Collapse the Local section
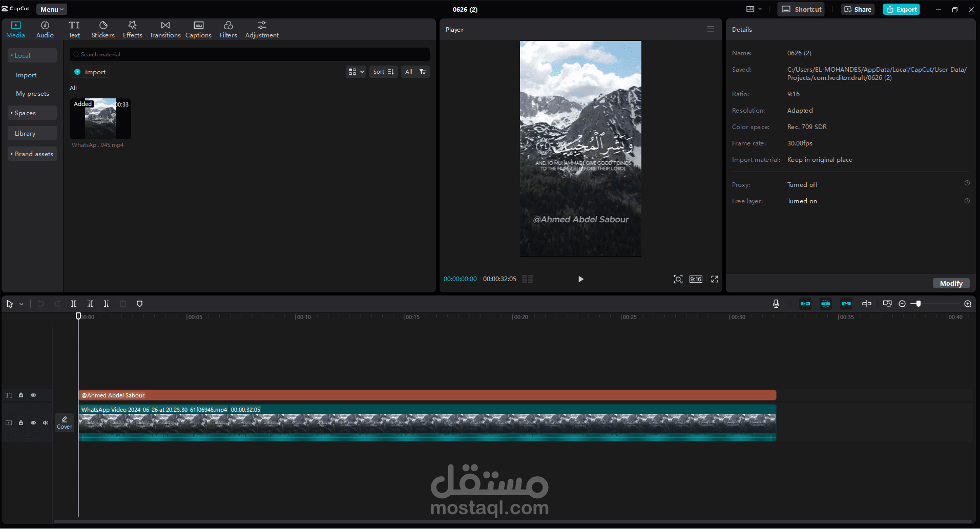The image size is (980, 529). coord(32,55)
